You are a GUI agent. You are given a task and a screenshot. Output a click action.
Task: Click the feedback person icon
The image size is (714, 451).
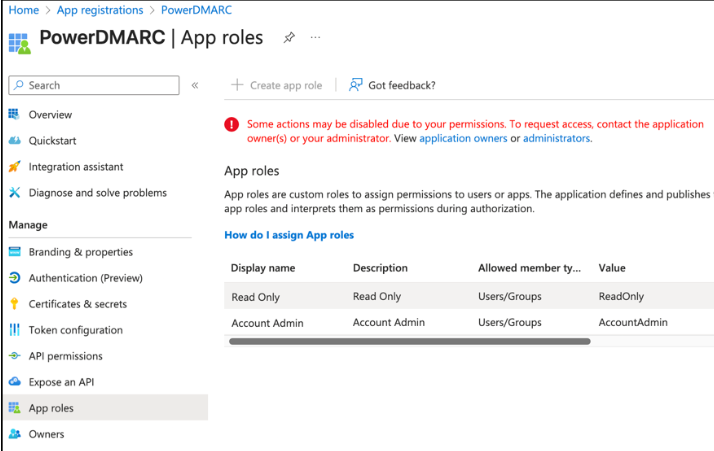(x=356, y=85)
